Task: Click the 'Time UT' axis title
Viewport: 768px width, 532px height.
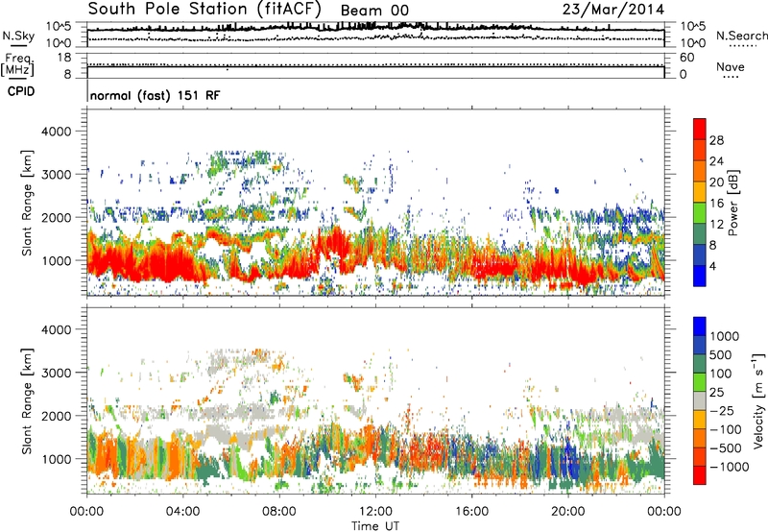Action: tap(375, 526)
